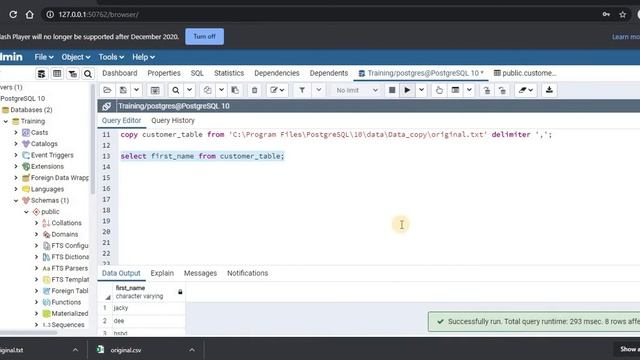This screenshot has width=640, height=360.
Task: Open the Object menu
Action: pyautogui.click(x=76, y=57)
